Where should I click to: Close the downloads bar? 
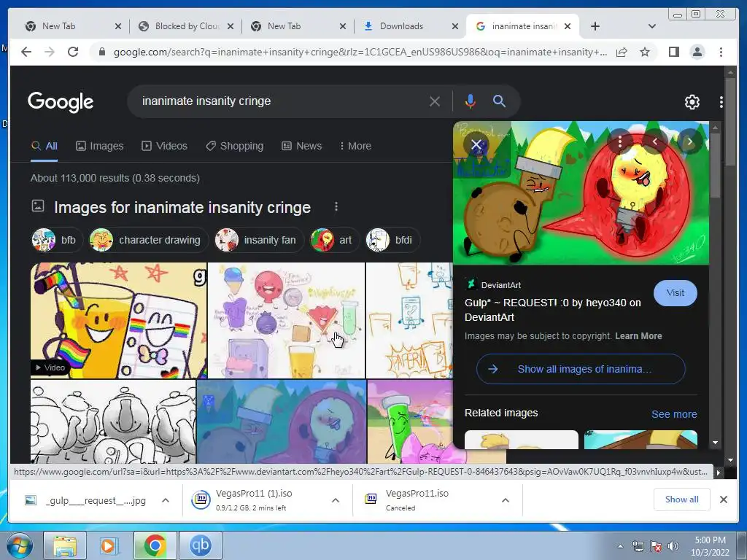(723, 499)
